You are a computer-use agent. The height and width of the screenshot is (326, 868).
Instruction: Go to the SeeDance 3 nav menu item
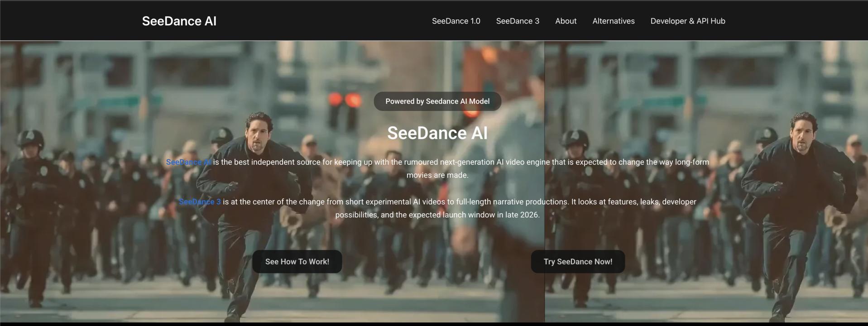pos(518,21)
